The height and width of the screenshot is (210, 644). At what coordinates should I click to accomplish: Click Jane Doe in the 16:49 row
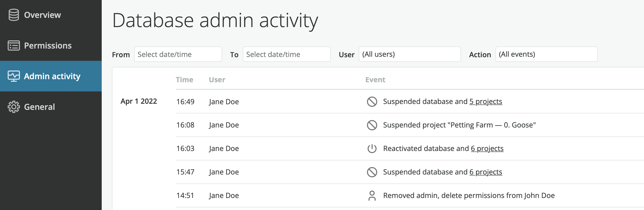coord(224,102)
